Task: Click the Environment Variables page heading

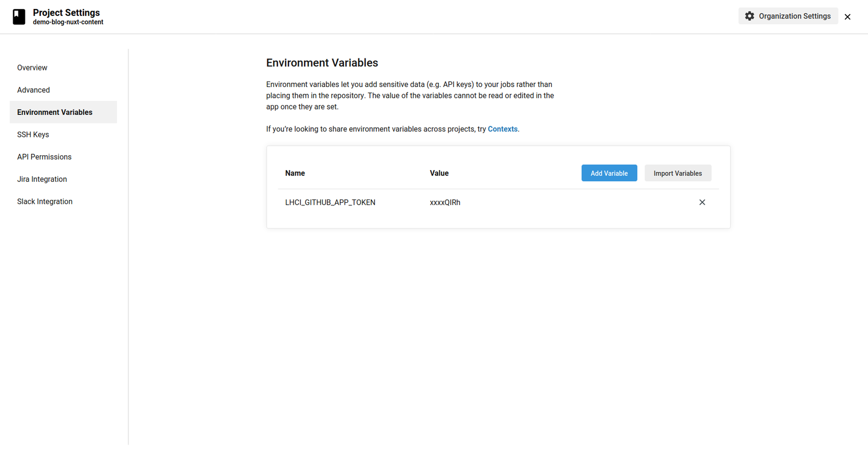Action: 322,63
